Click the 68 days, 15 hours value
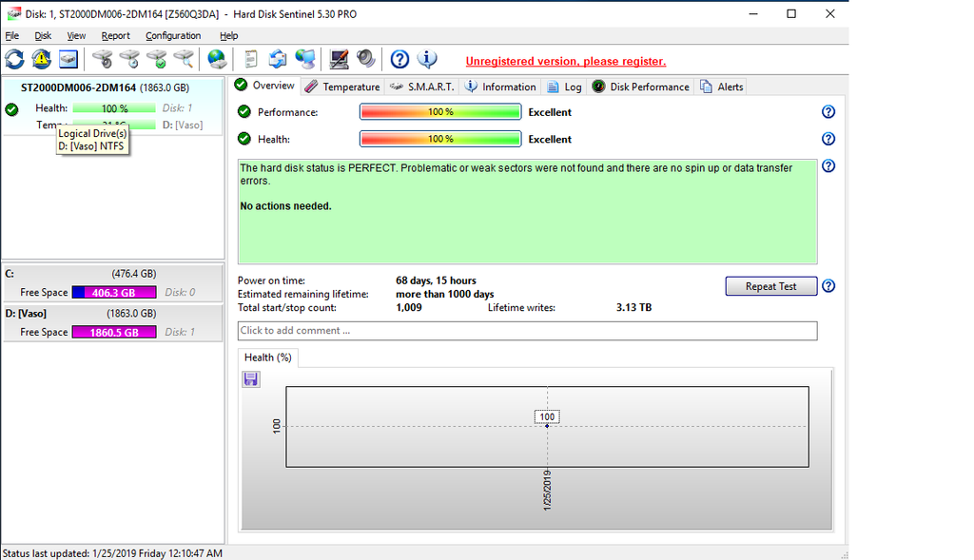974x560 pixels. pyautogui.click(x=436, y=280)
